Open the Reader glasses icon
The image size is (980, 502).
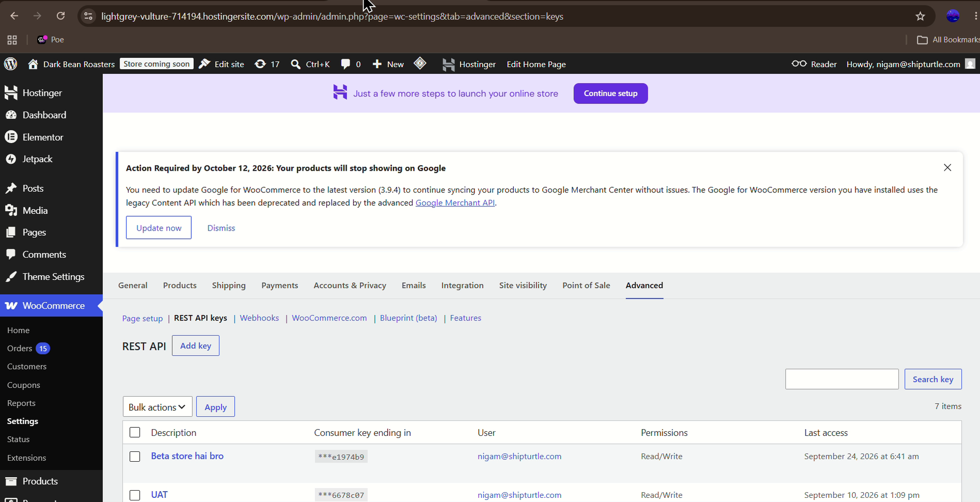814,64
